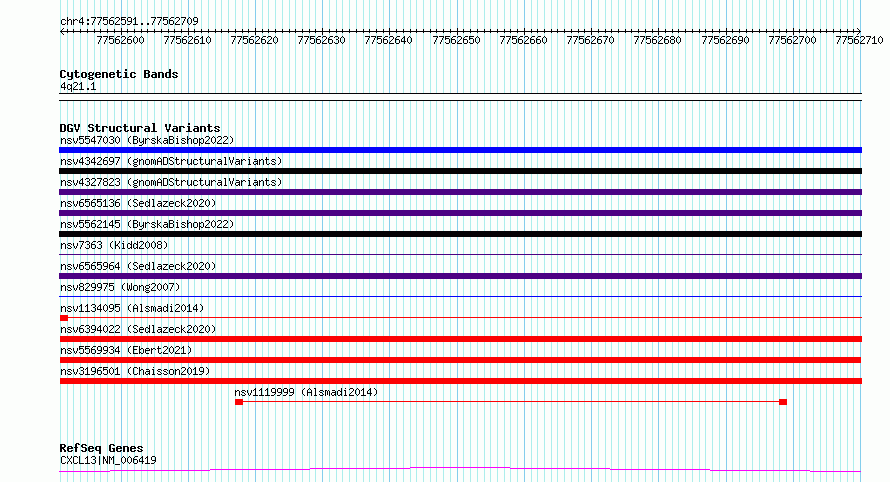Open the nsv5569934 (Ebert2021) label
Viewport: 890px width, 482px height.
pyautogui.click(x=126, y=350)
